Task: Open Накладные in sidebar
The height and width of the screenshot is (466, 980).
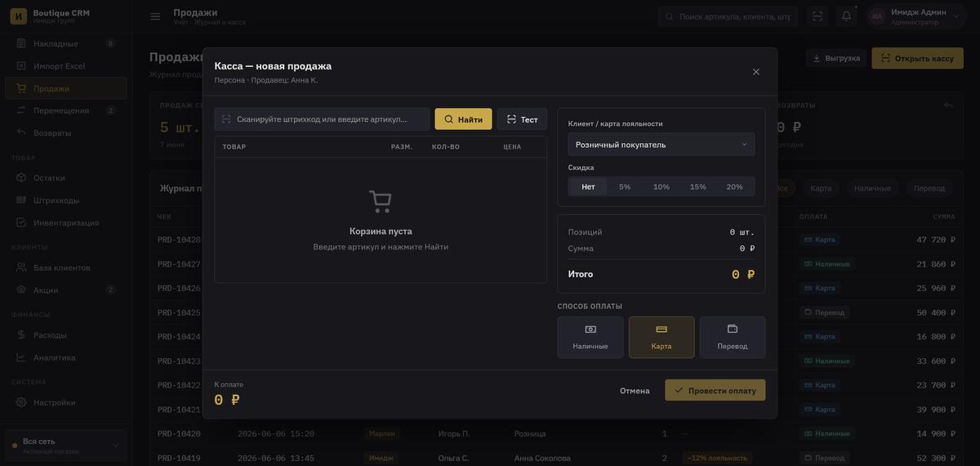Action: pos(66,43)
